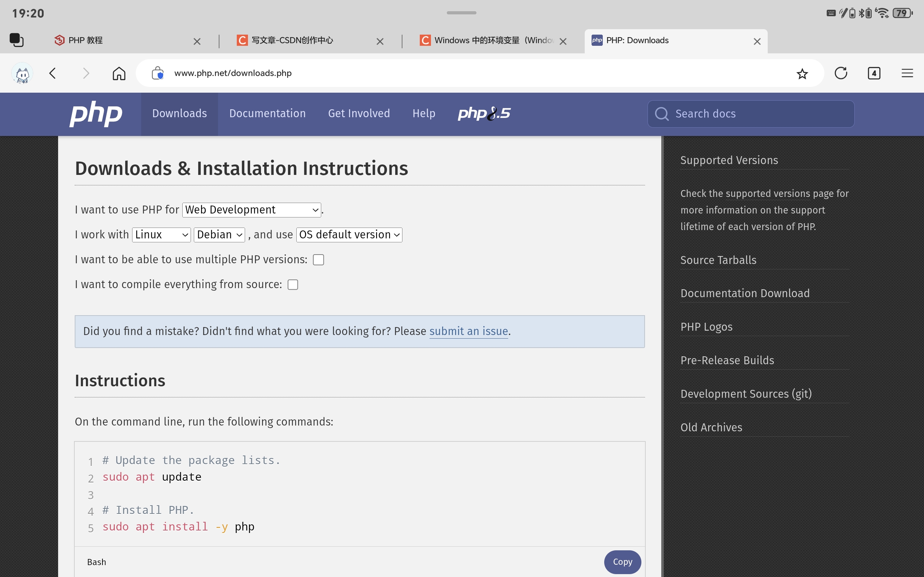Go to browser home page icon
This screenshot has height=577, width=924.
tap(119, 73)
